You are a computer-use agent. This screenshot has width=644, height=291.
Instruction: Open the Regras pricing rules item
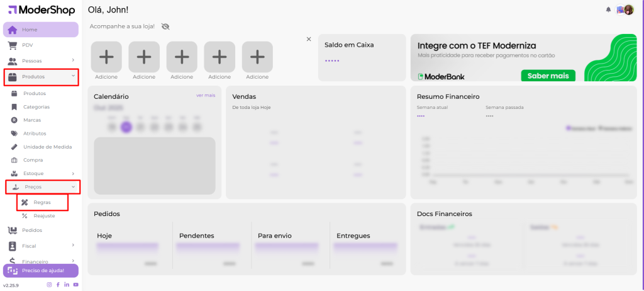[x=42, y=203]
